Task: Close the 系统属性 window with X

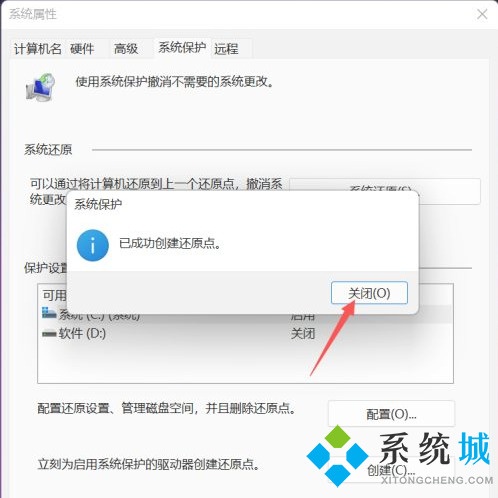Action: click(x=482, y=14)
